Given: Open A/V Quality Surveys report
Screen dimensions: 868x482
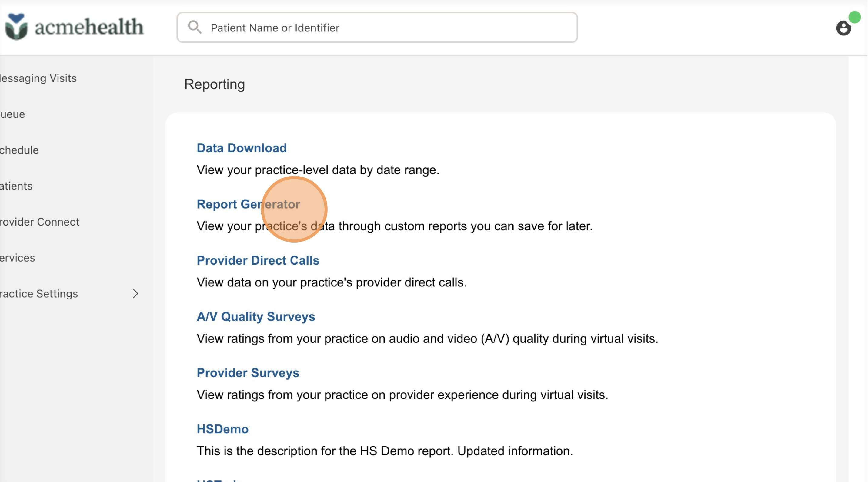Looking at the screenshot, I should (x=256, y=317).
